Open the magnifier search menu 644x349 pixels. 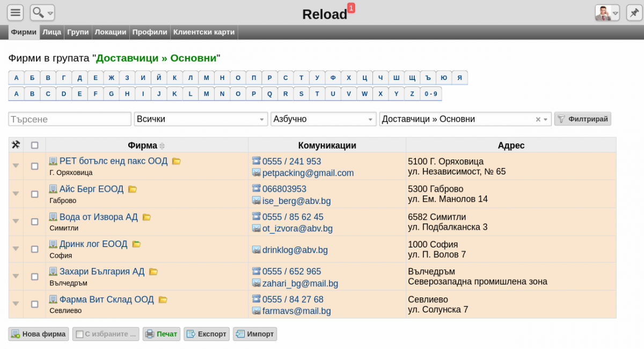42,12
